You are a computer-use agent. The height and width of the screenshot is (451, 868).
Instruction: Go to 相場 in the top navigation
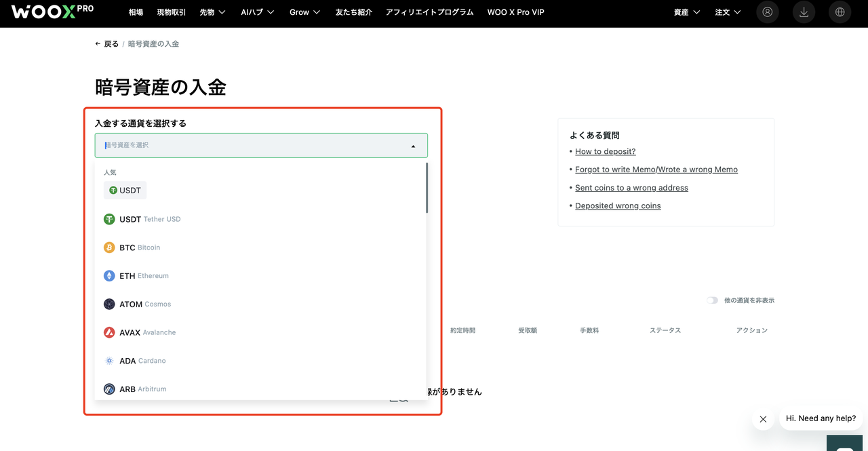136,12
